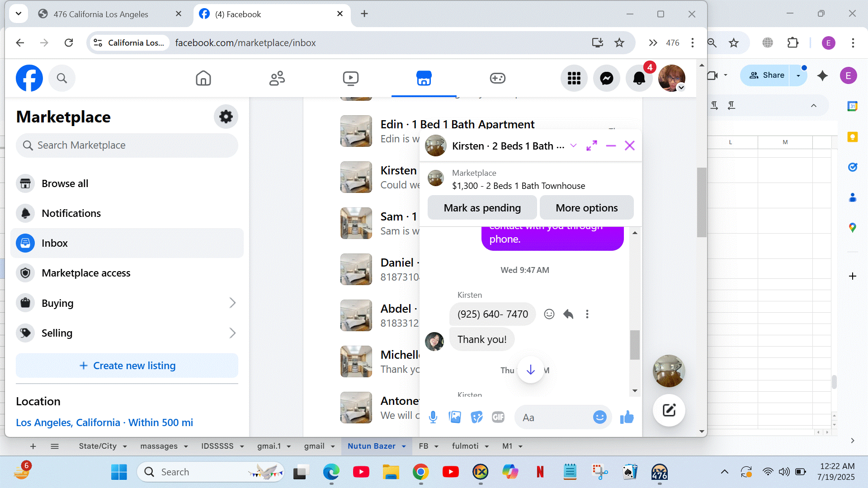Switch to the 476 California Los Angeles tab
Screen dimensions: 868x488
point(101,14)
